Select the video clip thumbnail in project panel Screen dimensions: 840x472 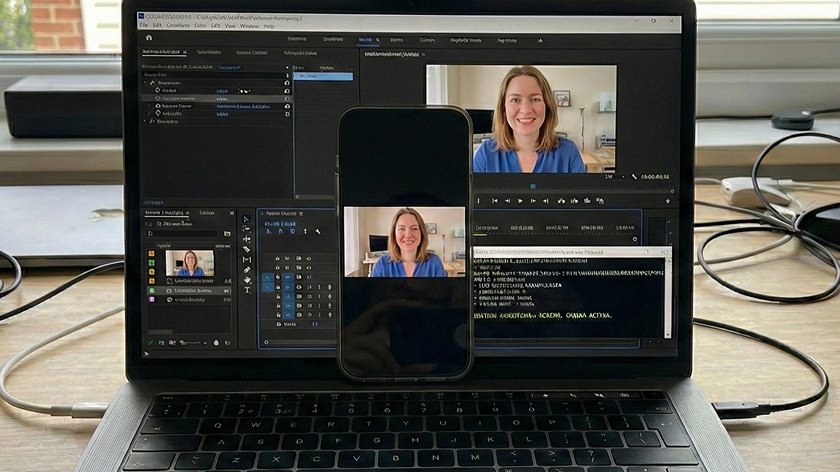pos(189,262)
